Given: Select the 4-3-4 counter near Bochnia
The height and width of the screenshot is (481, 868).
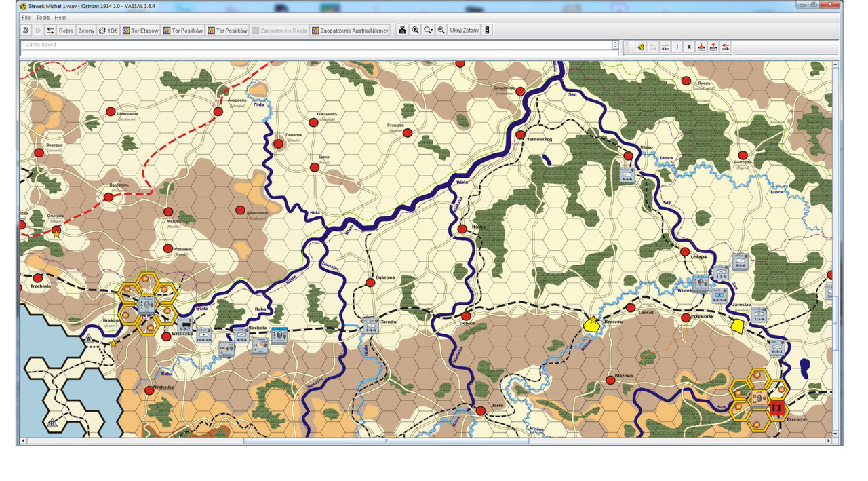Looking at the screenshot, I should tap(241, 335).
